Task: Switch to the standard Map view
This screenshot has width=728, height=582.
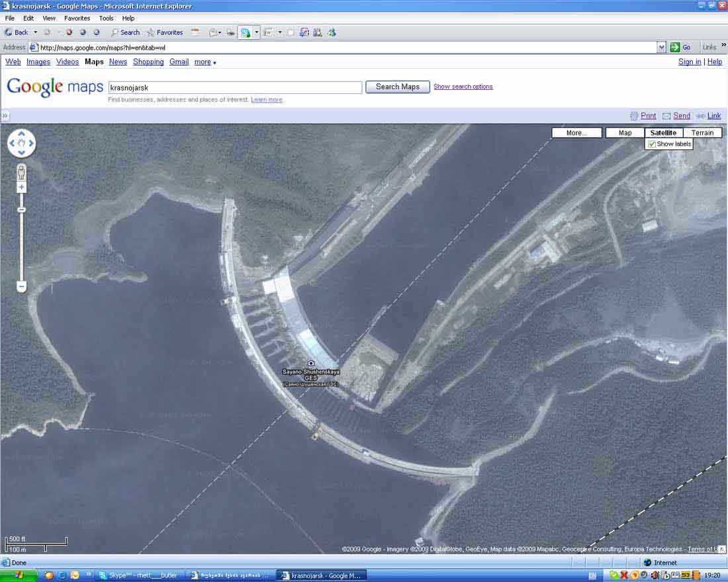Action: 625,133
